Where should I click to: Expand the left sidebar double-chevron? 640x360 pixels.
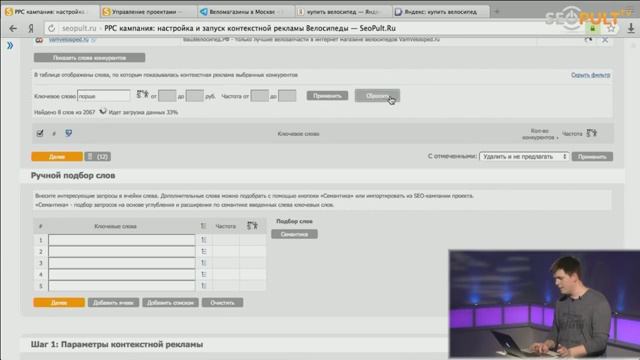pyautogui.click(x=10, y=45)
